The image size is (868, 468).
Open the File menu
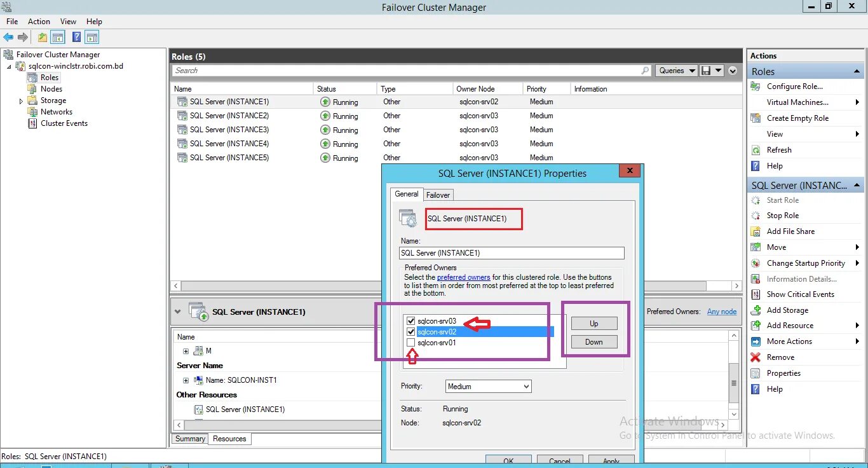point(12,22)
